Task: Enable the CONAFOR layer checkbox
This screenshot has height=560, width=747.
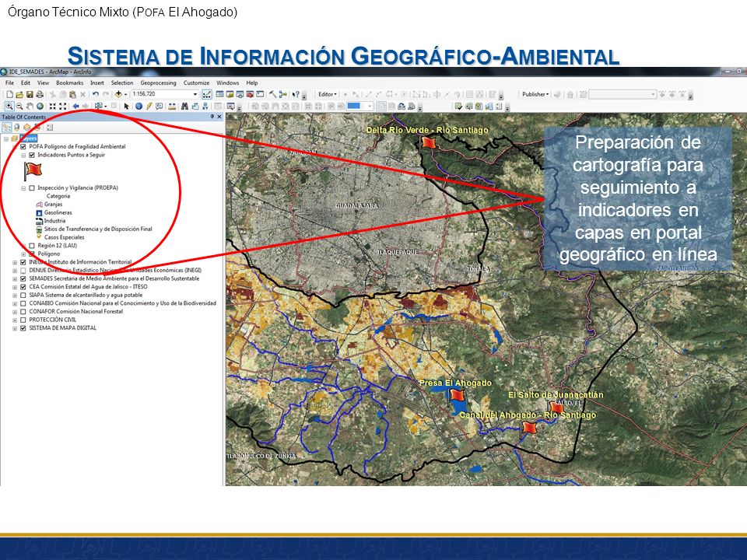Action: pyautogui.click(x=23, y=311)
